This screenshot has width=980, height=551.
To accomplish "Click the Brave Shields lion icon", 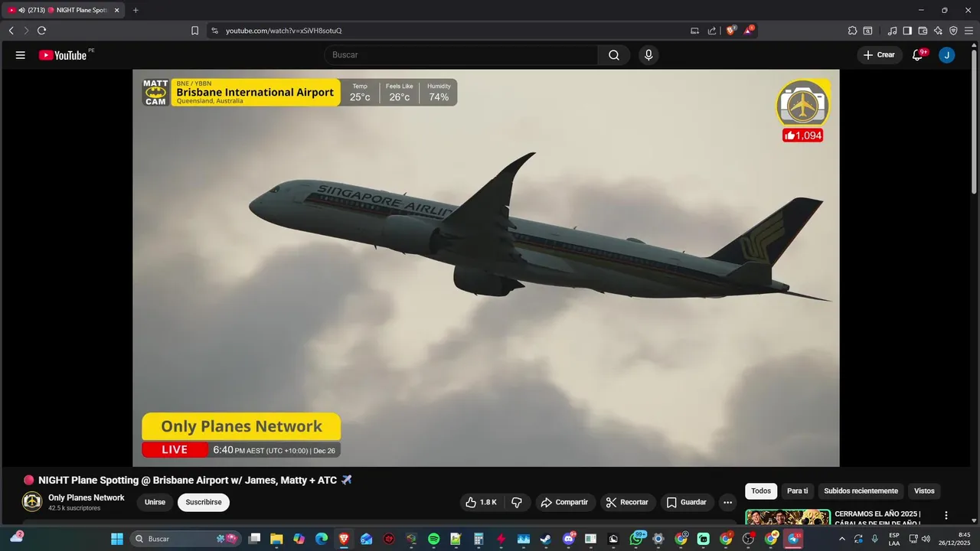I will click(x=730, y=31).
